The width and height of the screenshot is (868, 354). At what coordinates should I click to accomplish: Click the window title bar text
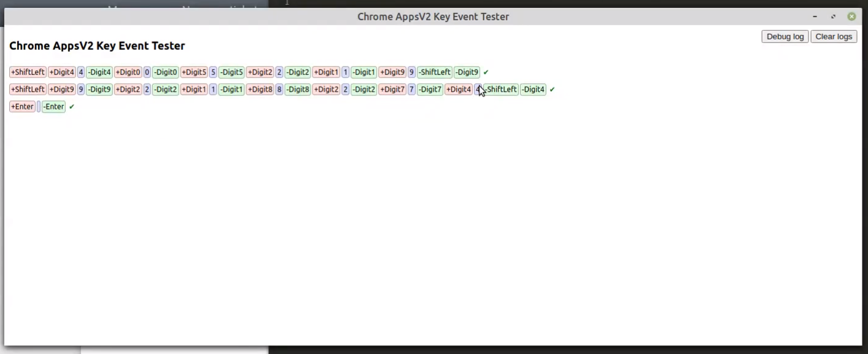(x=433, y=17)
